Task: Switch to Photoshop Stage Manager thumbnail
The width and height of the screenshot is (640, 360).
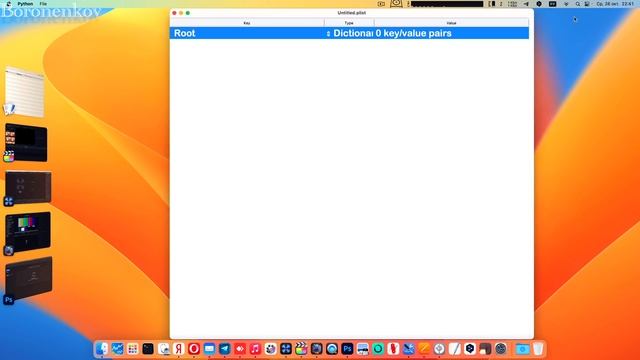Action: (x=28, y=279)
